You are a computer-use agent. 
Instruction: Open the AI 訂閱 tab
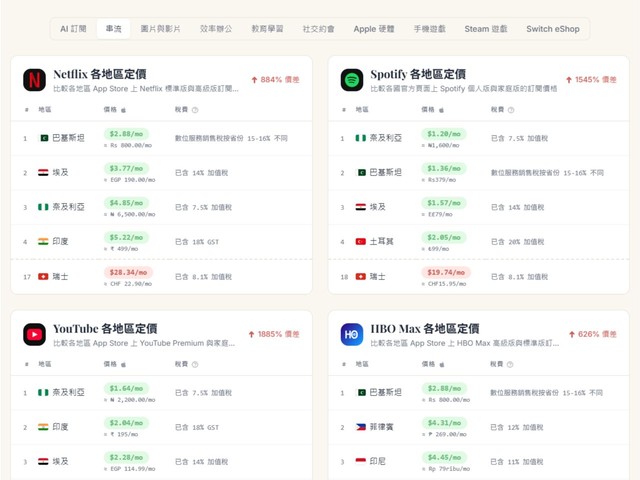pos(73,29)
